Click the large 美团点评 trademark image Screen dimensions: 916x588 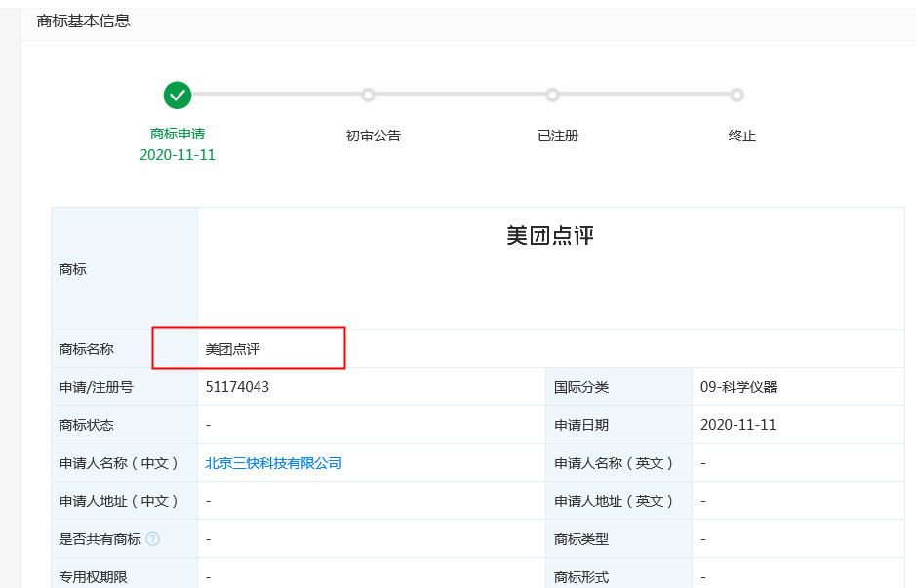pos(550,236)
